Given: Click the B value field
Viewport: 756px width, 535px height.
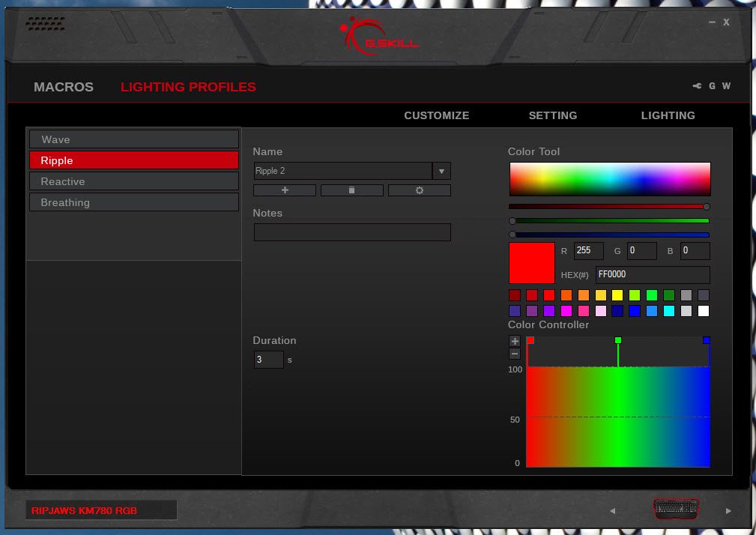Looking at the screenshot, I should pos(695,250).
